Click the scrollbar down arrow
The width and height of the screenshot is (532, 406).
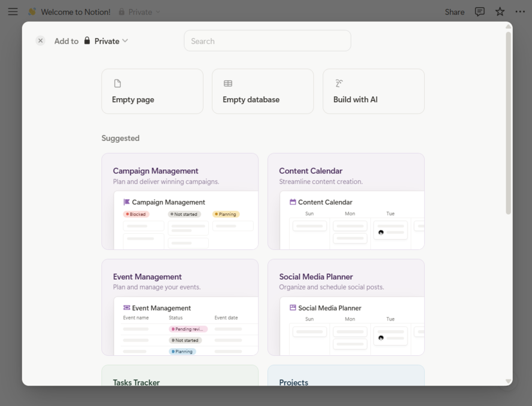tap(508, 381)
